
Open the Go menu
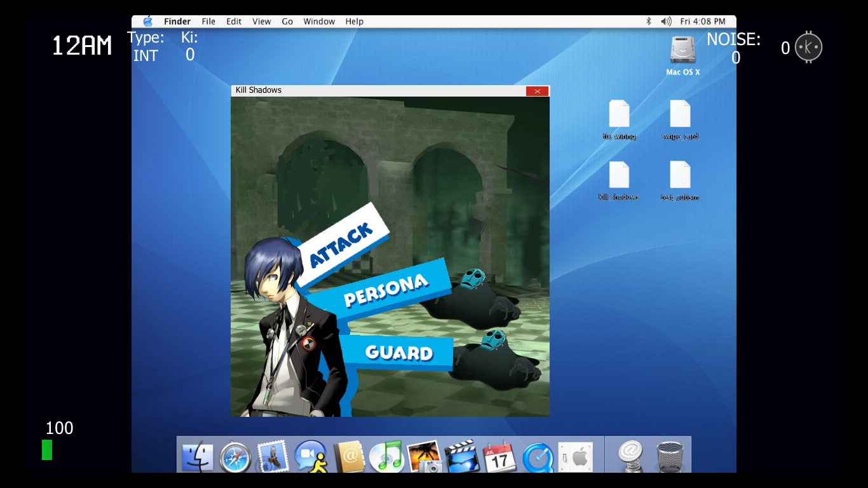pos(287,22)
